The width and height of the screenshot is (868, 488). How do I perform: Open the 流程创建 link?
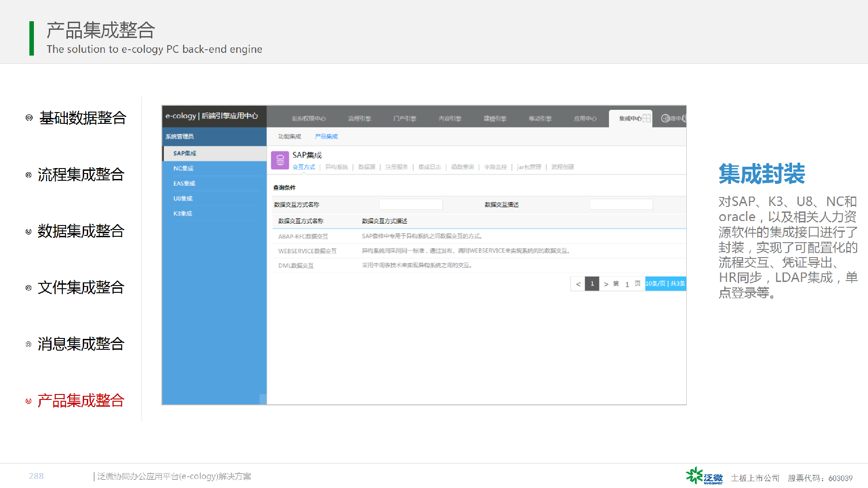(562, 167)
